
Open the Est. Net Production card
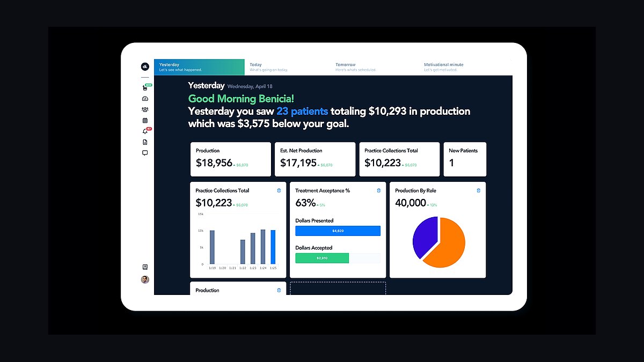tap(315, 159)
